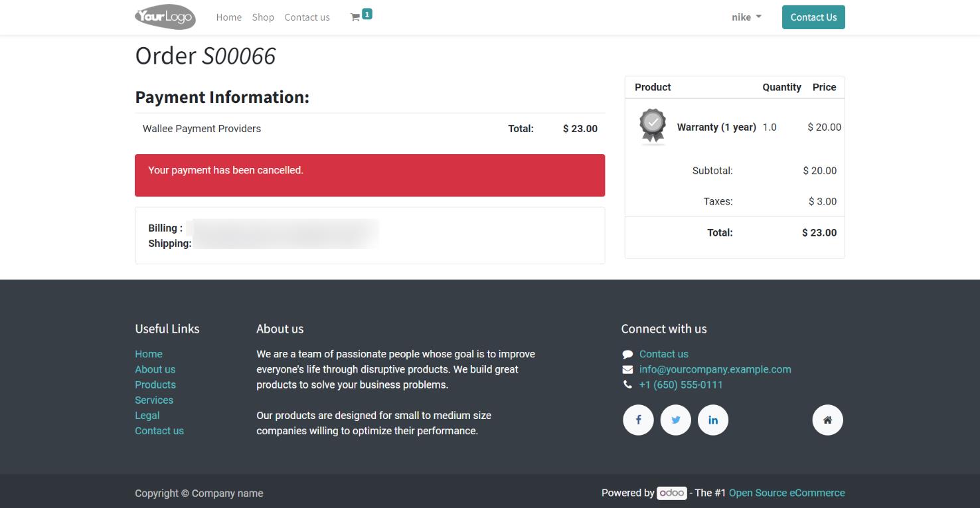
Task: Open Contact us in the top navigation
Action: coord(307,17)
